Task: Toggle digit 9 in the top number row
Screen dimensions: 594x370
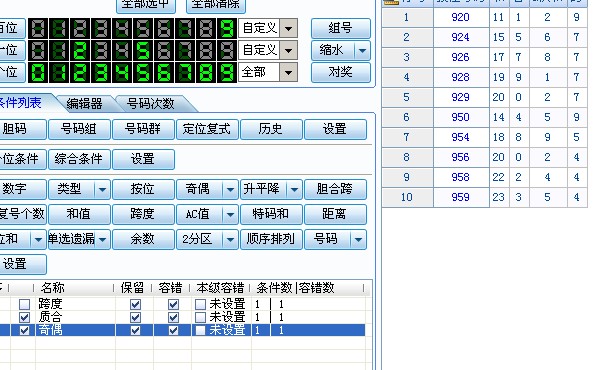Action: pyautogui.click(x=227, y=28)
